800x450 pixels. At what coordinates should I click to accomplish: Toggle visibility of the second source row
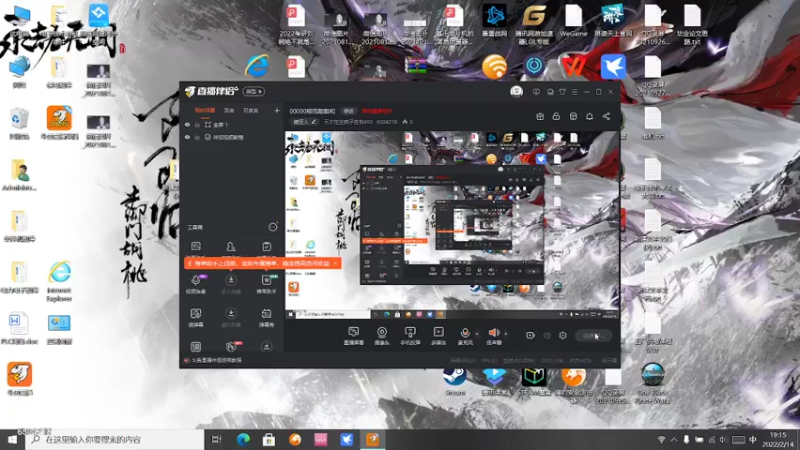coord(187,137)
